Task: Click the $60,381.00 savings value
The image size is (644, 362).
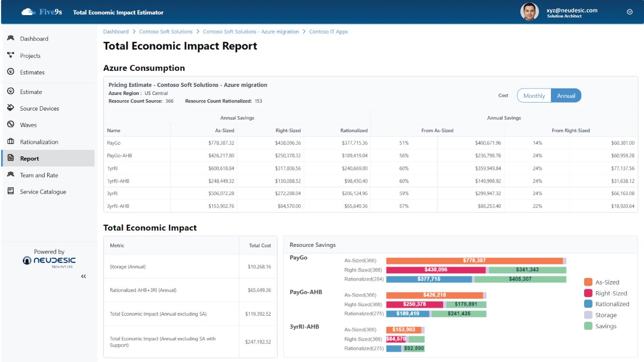Action: pos(623,143)
